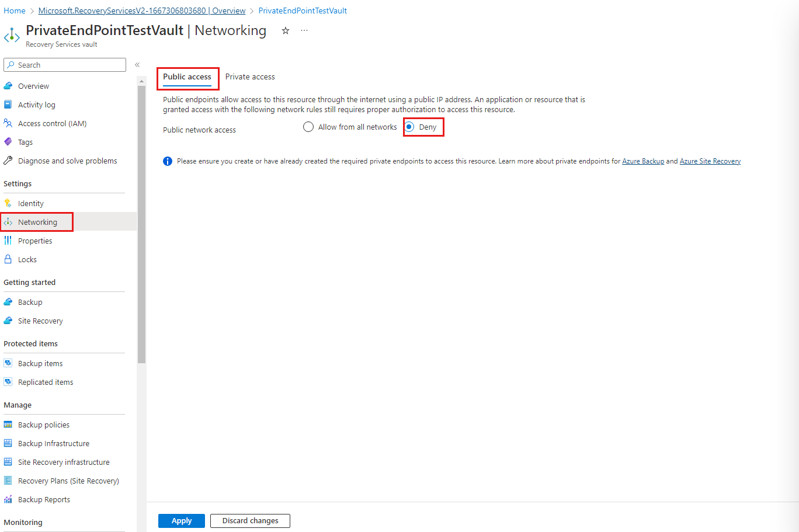Click the Networking icon in sidebar
799x532 pixels.
[8, 222]
